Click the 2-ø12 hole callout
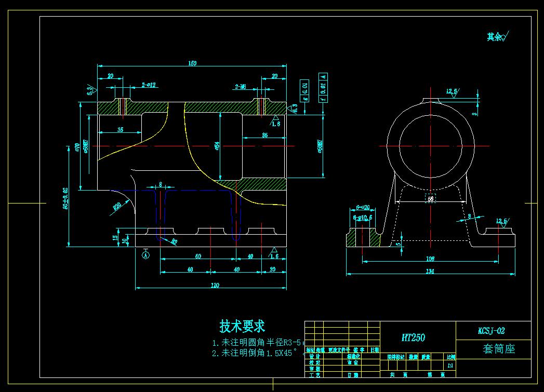Image resolution: width=544 pixels, height=392 pixels. coord(149,85)
